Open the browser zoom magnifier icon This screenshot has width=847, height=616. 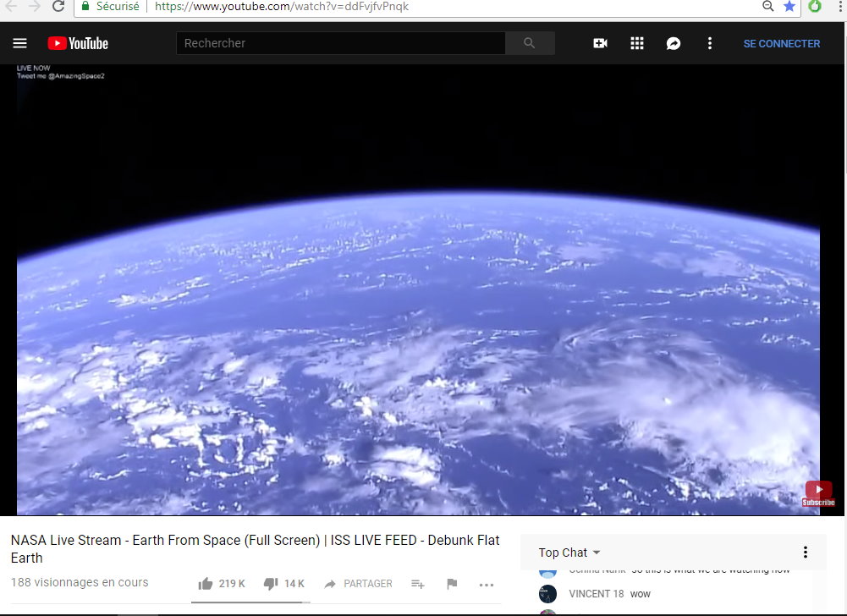click(767, 7)
